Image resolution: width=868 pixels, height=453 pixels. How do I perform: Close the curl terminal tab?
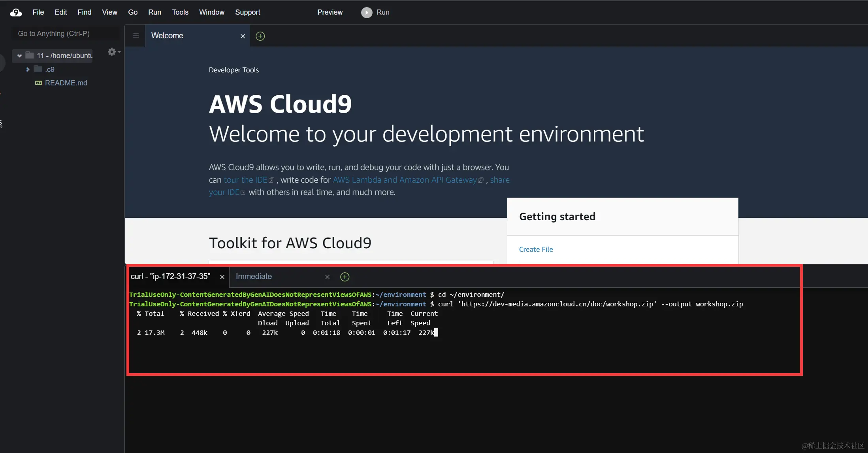point(222,277)
